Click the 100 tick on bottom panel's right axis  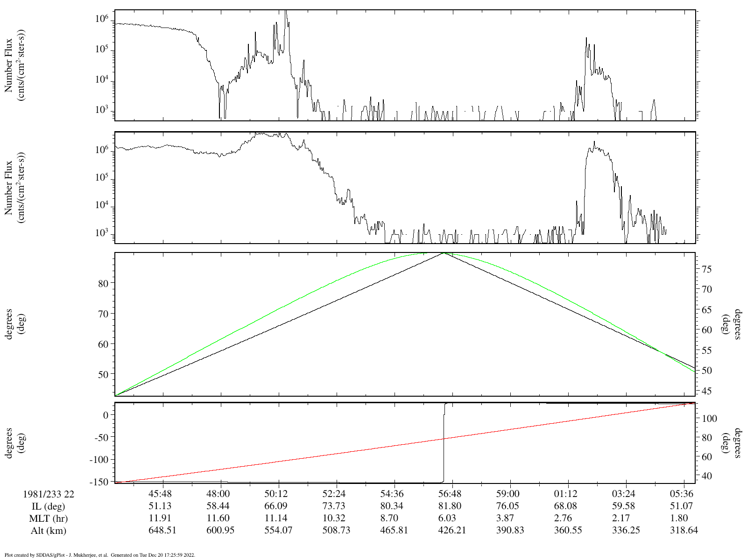(x=709, y=419)
